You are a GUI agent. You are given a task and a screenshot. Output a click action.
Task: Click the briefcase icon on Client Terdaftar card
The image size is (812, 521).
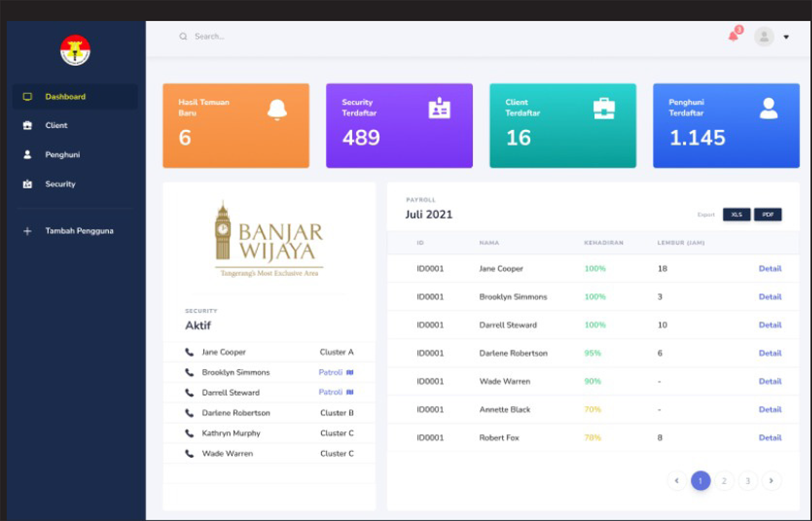[604, 109]
